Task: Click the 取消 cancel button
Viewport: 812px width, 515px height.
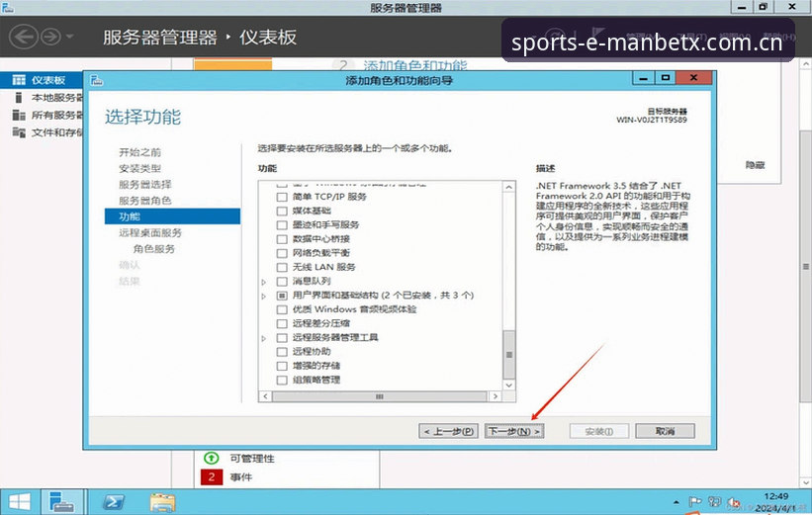Action: pos(665,431)
